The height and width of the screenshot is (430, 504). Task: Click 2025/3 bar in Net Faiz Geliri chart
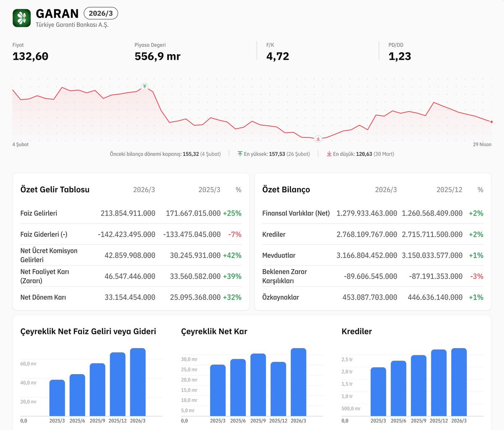coord(57,398)
